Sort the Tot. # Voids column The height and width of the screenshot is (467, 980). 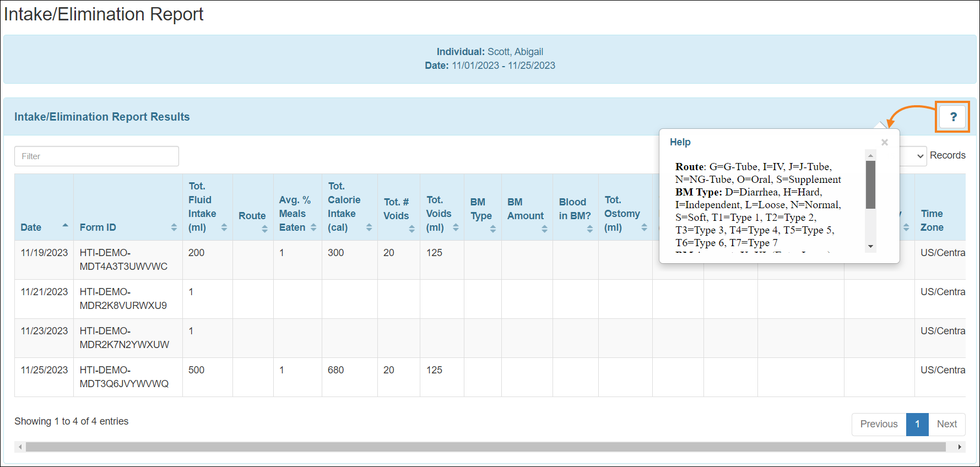tap(412, 229)
